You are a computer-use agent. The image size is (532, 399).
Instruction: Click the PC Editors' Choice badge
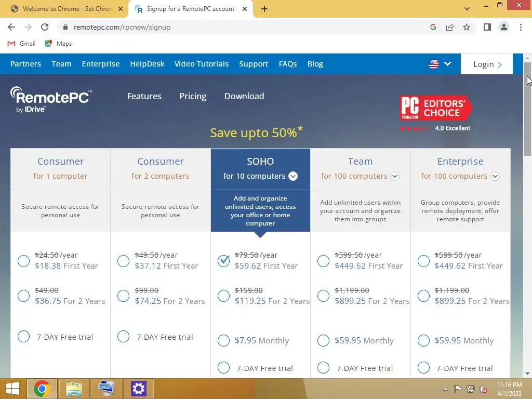click(435, 108)
